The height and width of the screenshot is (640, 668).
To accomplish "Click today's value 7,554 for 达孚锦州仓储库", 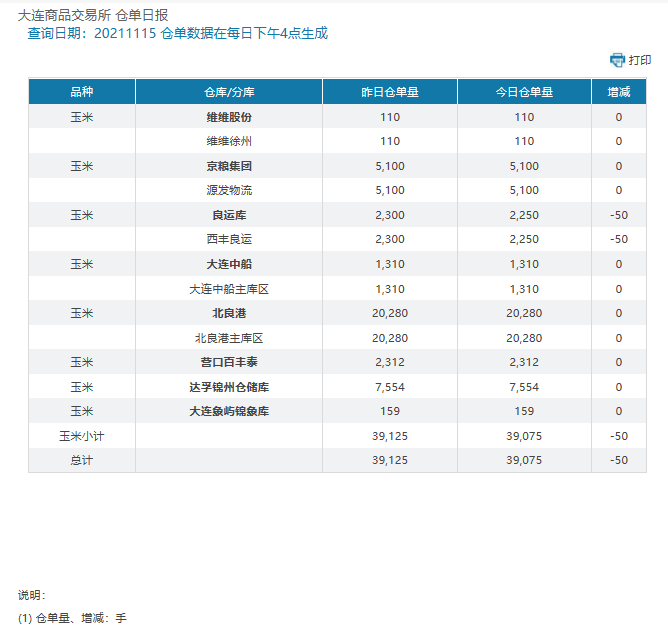I will point(524,387).
